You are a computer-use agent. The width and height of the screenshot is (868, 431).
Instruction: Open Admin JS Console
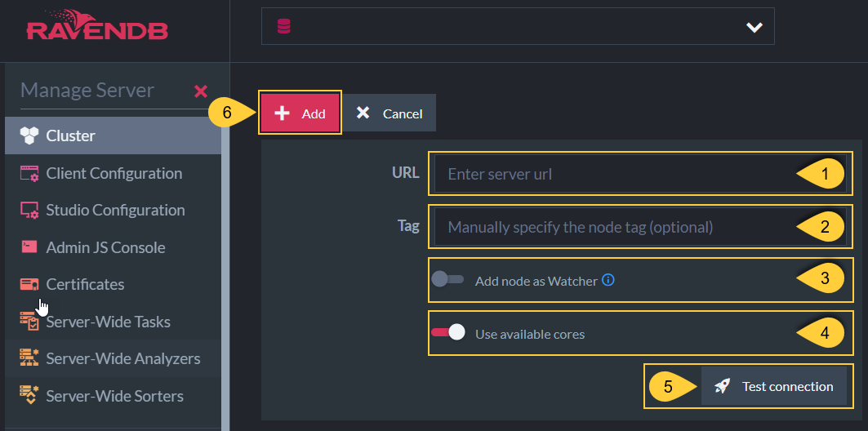click(113, 247)
